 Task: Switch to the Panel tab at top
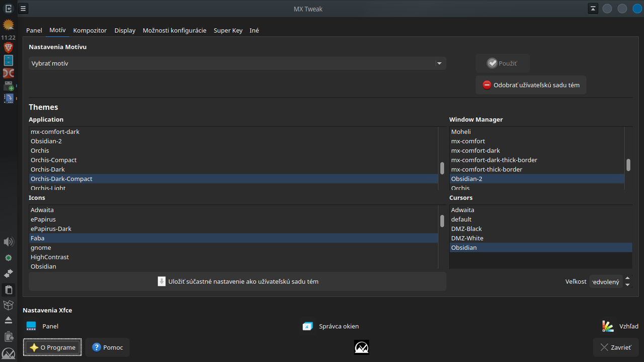[x=34, y=30]
